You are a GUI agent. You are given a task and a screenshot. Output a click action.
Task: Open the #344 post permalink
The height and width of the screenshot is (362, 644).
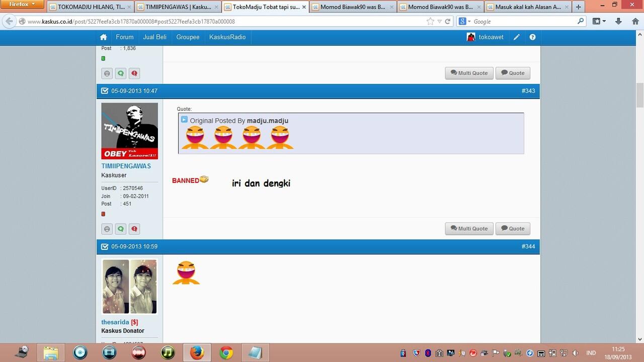(528, 246)
